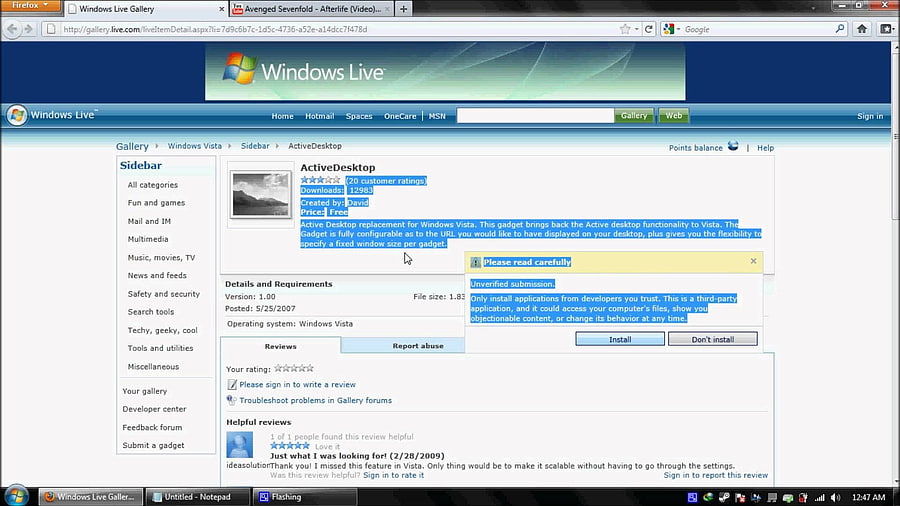This screenshot has width=900, height=506.
Task: Click the Firefox home icon
Action: pos(862,29)
